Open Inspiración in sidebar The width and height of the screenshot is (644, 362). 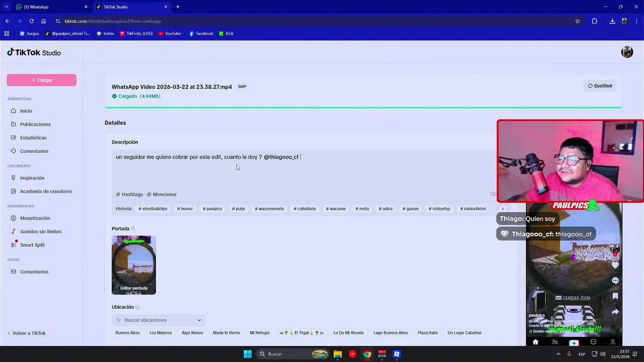click(32, 178)
